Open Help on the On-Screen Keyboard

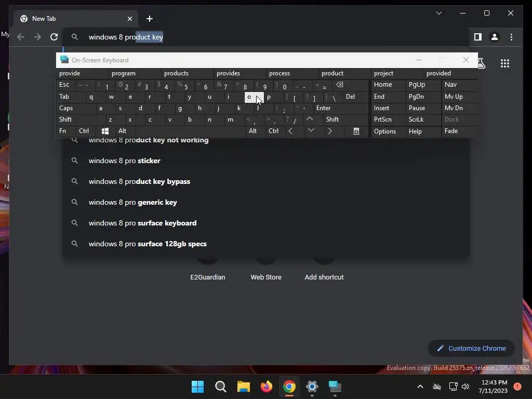coord(423,131)
